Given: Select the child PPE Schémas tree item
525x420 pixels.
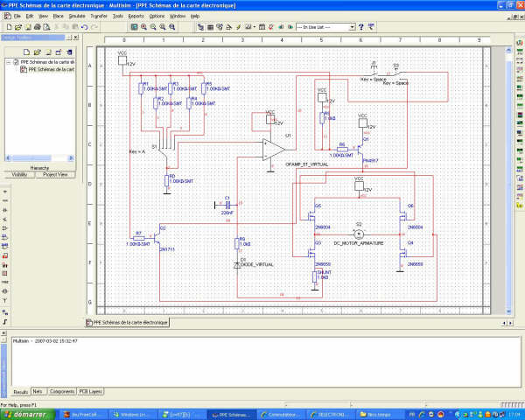Looking at the screenshot, I should point(51,70).
